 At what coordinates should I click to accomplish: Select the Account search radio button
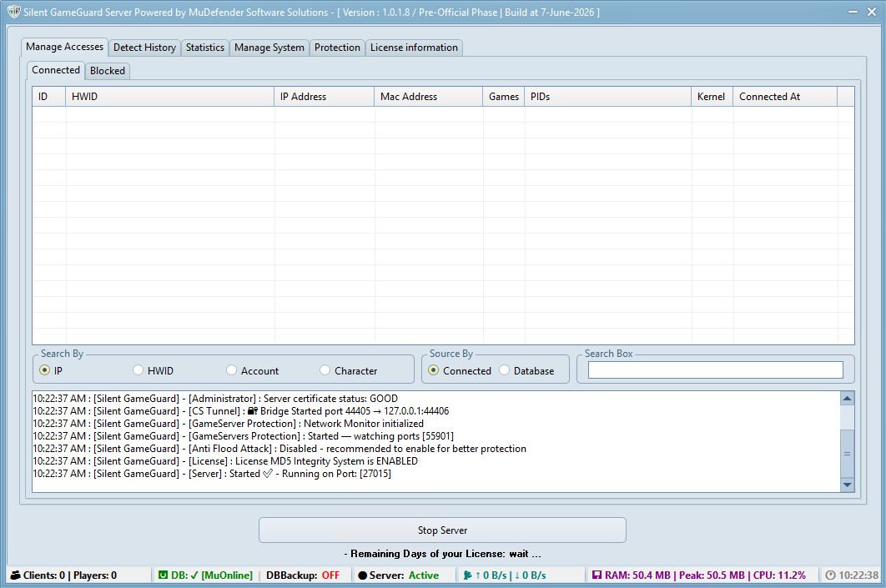point(231,370)
